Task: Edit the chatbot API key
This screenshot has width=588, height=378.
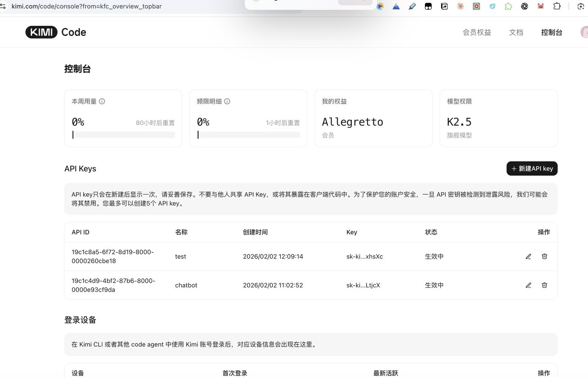Action: 528,285
